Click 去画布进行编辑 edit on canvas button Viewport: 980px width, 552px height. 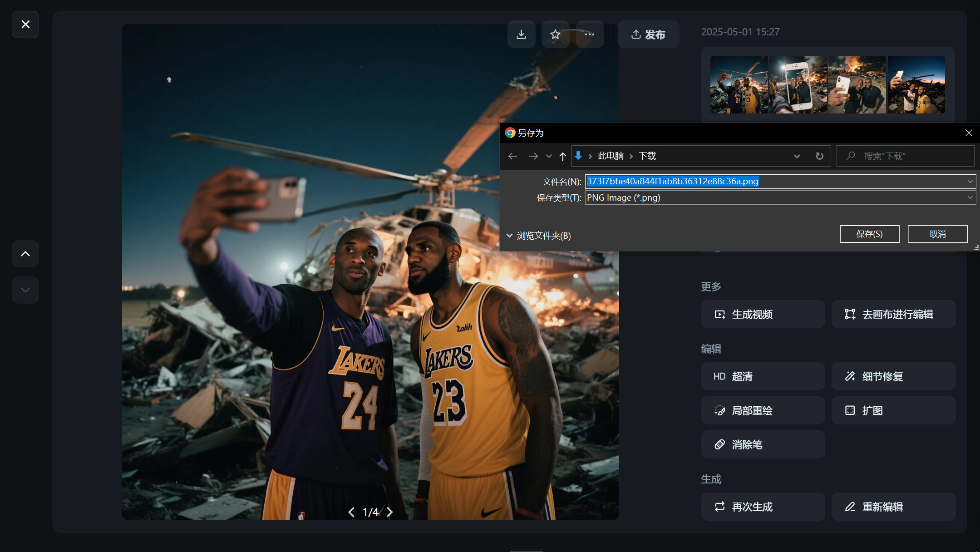point(893,314)
